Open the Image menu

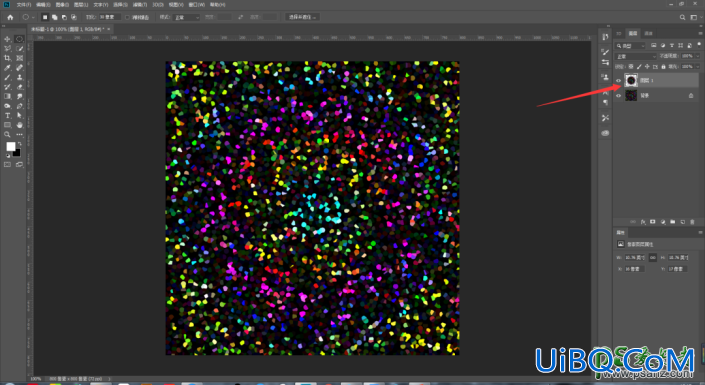[x=62, y=4]
